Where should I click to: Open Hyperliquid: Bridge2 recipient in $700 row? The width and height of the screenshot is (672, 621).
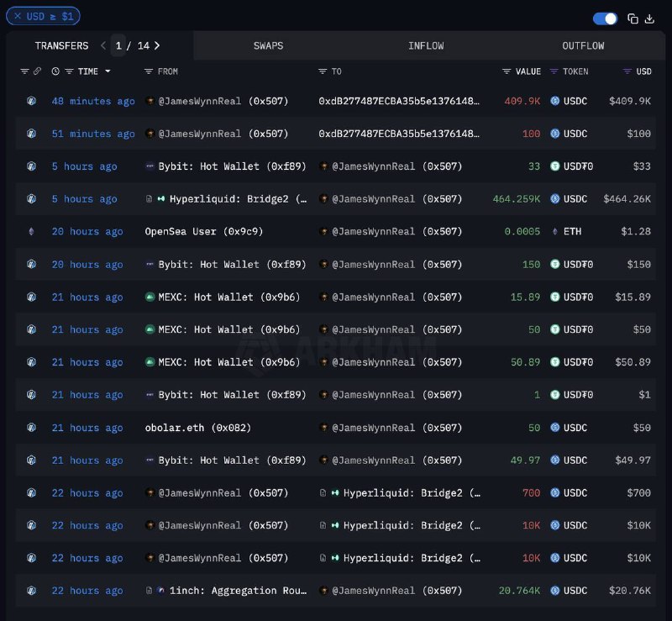point(412,492)
